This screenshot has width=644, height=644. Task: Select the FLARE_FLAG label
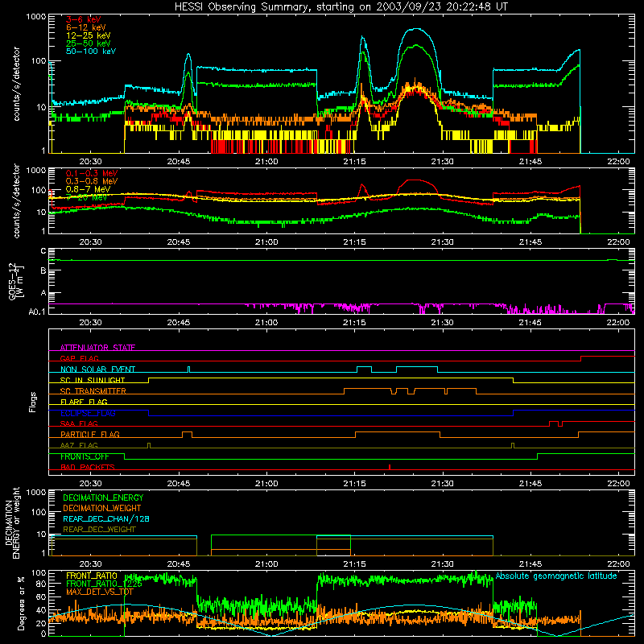click(84, 402)
